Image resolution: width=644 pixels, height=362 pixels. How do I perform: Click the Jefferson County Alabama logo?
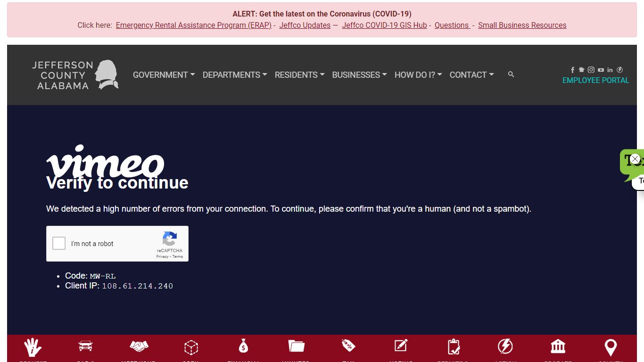pos(75,75)
